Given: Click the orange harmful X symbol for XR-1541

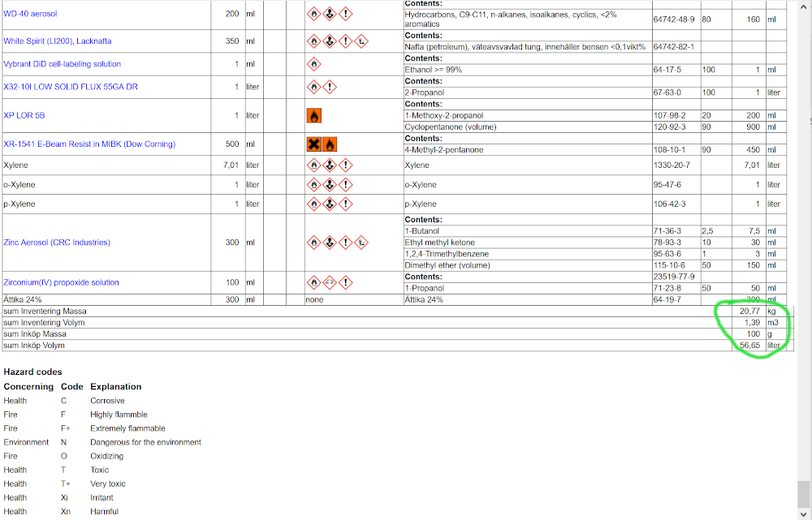Looking at the screenshot, I should tap(313, 144).
